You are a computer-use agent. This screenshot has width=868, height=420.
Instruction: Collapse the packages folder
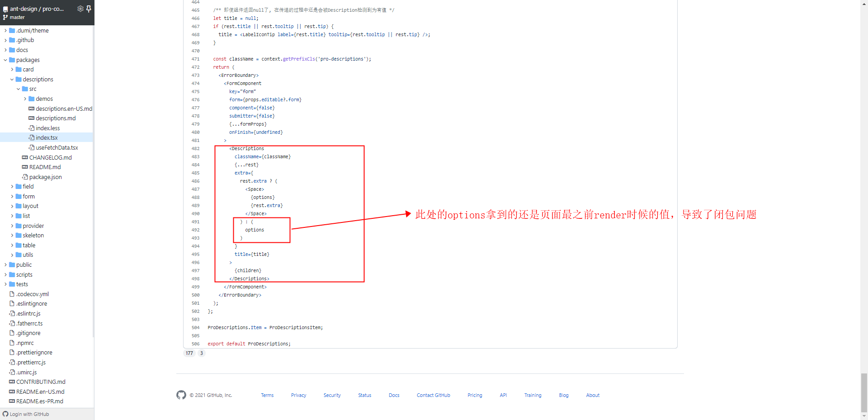[x=5, y=60]
